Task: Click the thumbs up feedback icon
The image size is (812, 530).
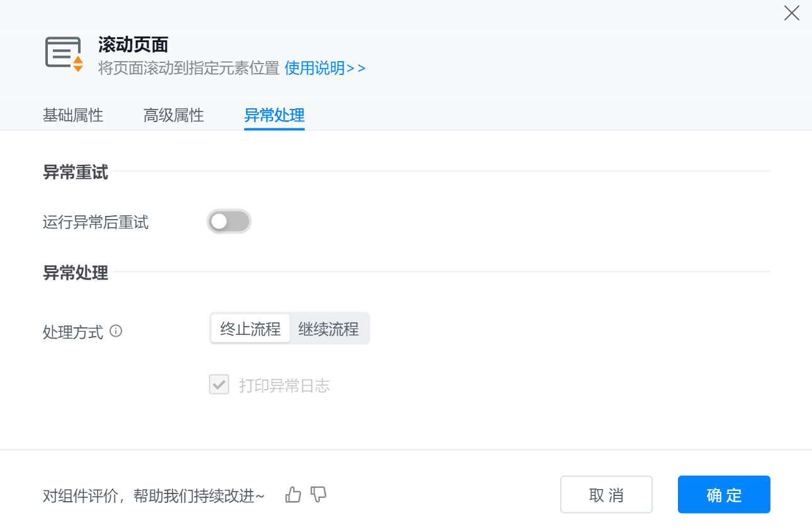Action: click(293, 495)
